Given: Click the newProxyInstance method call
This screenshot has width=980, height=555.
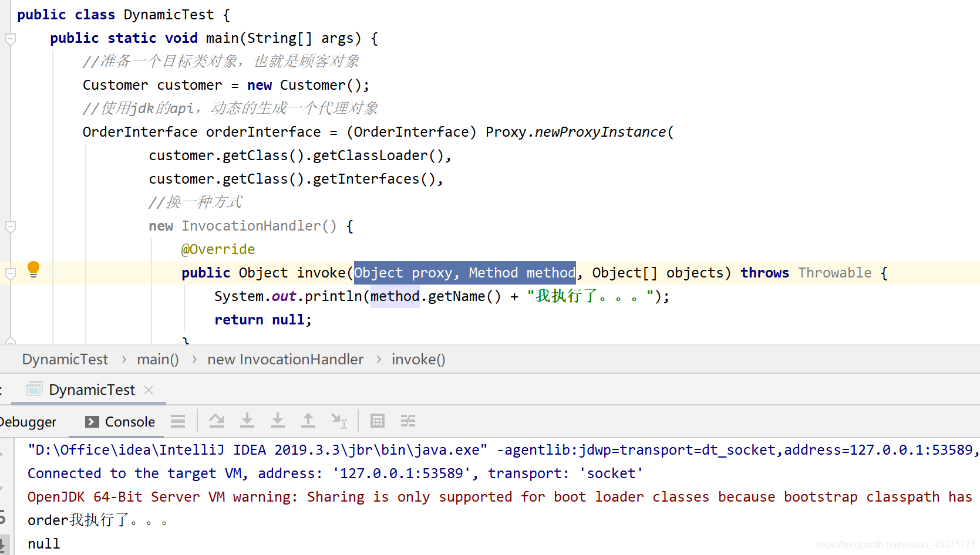Looking at the screenshot, I should coord(600,132).
